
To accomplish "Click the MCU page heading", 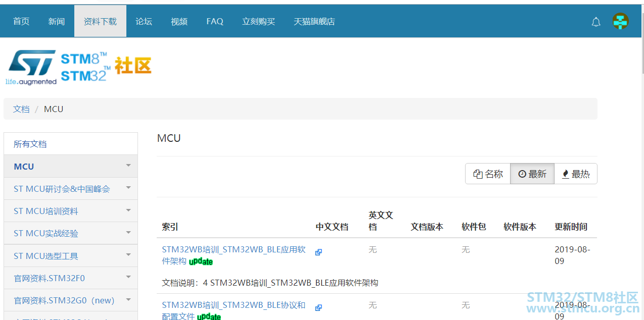I will [169, 138].
